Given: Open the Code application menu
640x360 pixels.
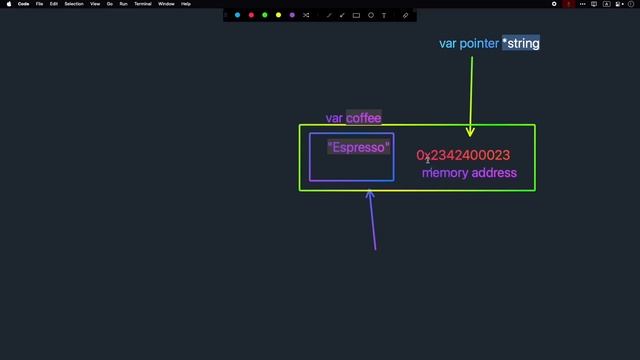Looking at the screenshot, I should [23, 4].
